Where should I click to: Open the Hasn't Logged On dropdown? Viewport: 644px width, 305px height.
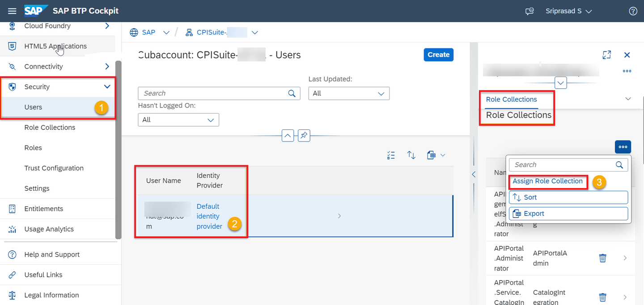(x=178, y=120)
